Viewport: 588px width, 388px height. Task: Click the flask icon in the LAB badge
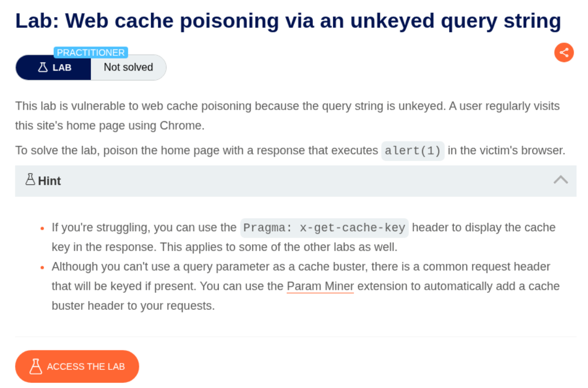(43, 67)
